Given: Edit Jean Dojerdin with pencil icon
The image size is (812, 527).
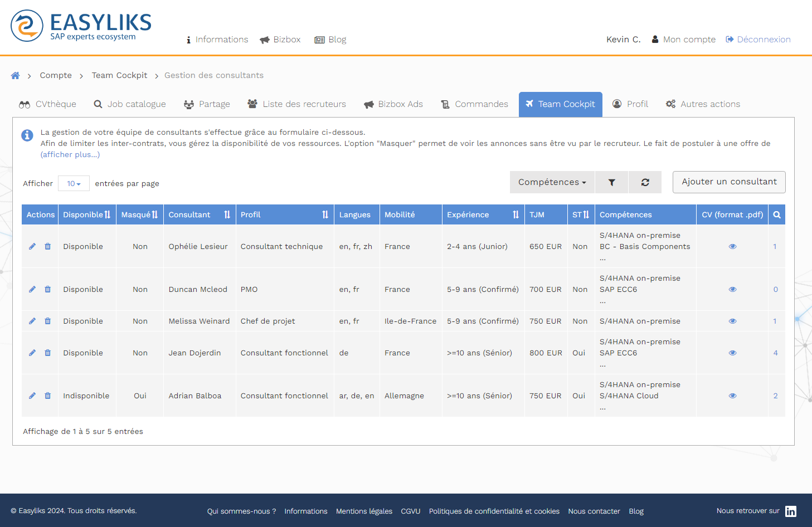Looking at the screenshot, I should click(x=32, y=353).
